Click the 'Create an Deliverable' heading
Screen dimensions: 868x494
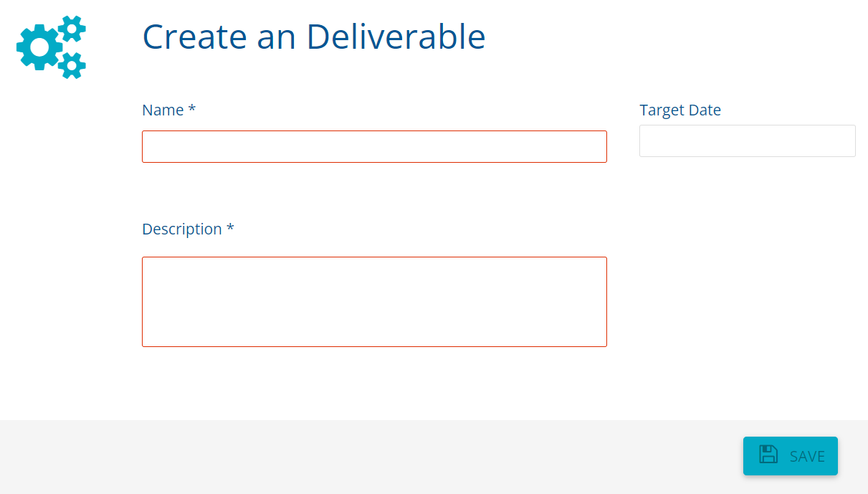(x=313, y=37)
